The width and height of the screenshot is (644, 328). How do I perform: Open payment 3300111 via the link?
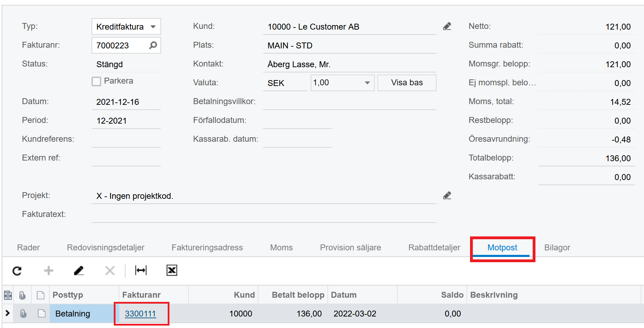[x=141, y=313]
